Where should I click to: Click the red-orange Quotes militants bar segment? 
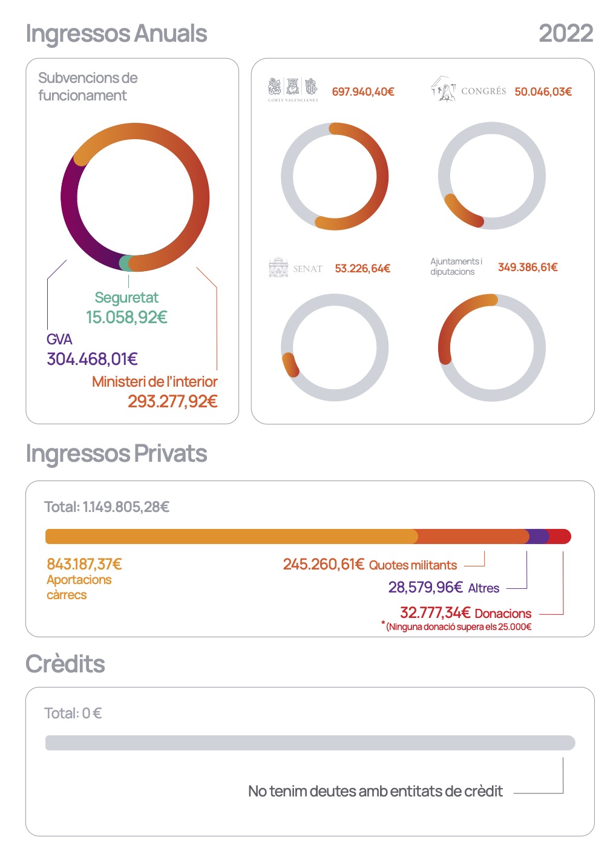(x=472, y=537)
